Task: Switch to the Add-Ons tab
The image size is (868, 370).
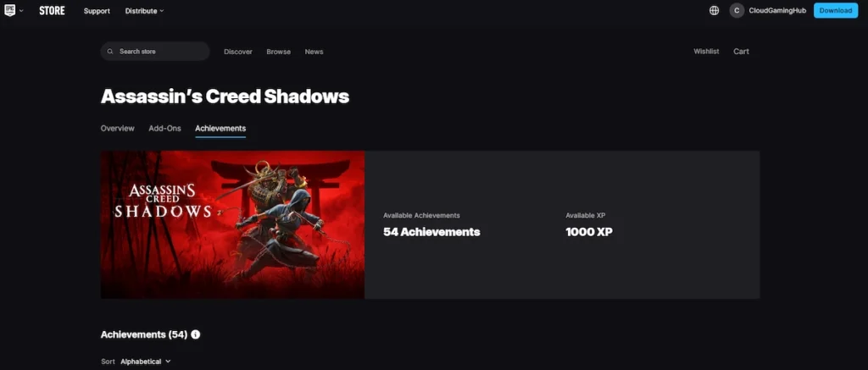Action: click(x=164, y=129)
